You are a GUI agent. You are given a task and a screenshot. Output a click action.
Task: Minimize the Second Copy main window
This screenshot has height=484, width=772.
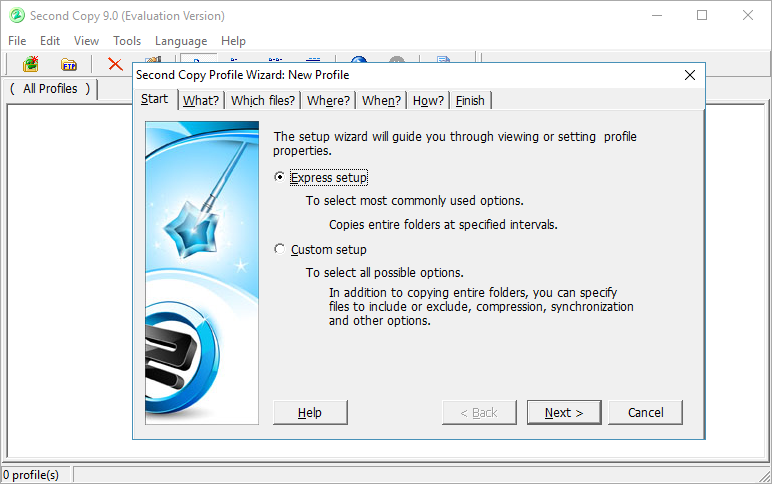tap(657, 15)
